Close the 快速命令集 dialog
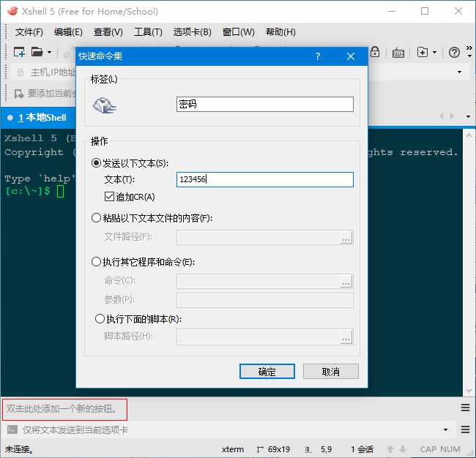Viewport: 476px width, 458px height. [351, 56]
